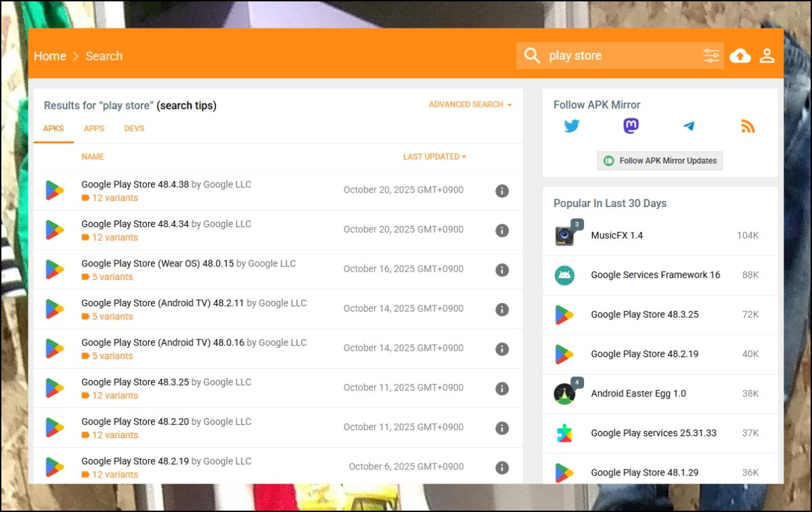
Task: Show info for Google Play Store 48.4.34
Action: pos(502,230)
